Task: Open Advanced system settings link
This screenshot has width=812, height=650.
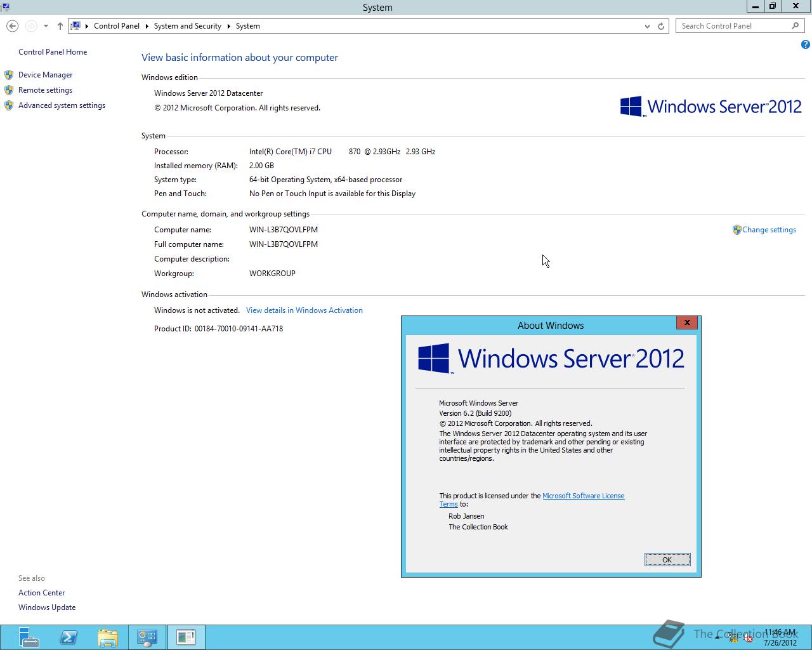Action: [62, 105]
